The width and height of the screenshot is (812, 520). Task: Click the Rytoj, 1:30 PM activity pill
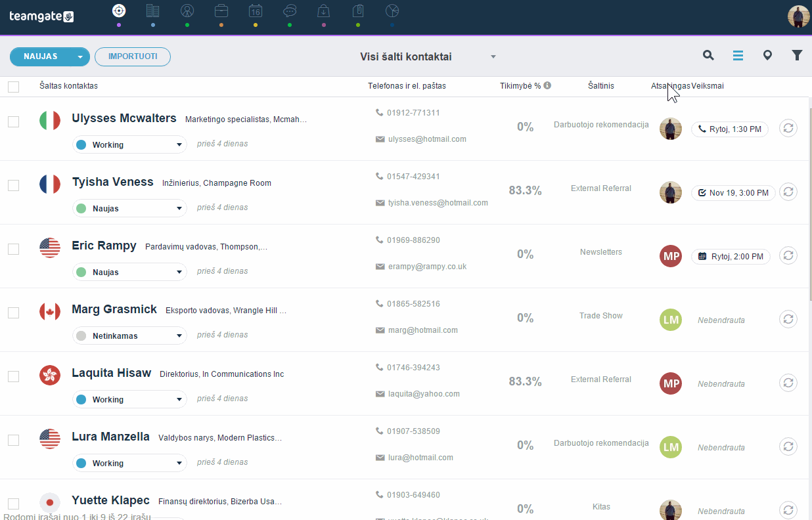coord(730,129)
